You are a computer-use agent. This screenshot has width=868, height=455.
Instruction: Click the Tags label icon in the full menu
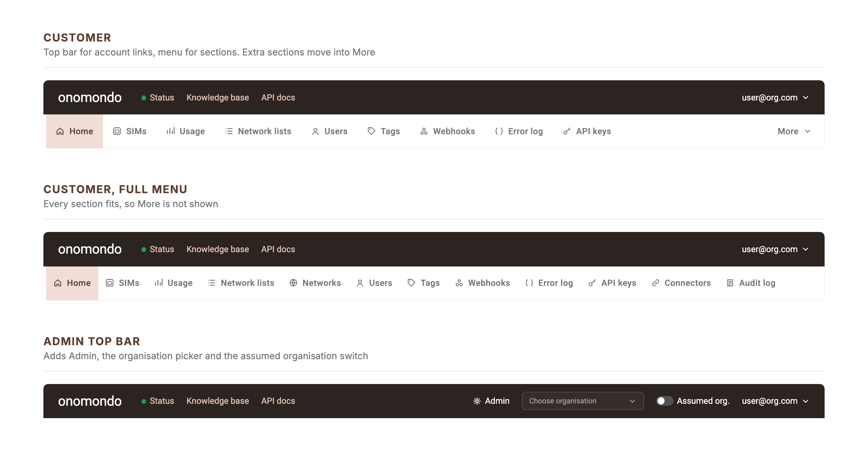coord(412,283)
